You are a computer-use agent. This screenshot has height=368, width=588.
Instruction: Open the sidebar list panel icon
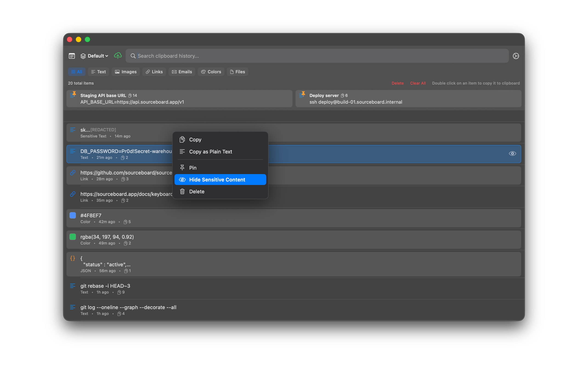[x=72, y=56]
